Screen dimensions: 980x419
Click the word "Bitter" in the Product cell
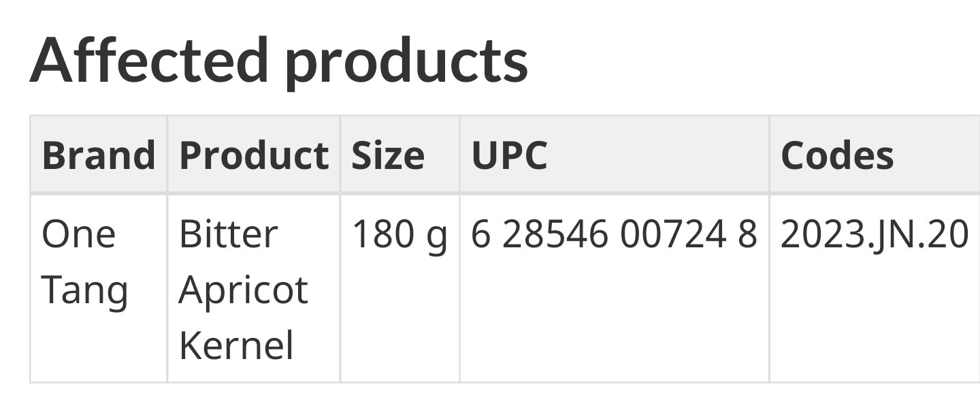tap(228, 235)
